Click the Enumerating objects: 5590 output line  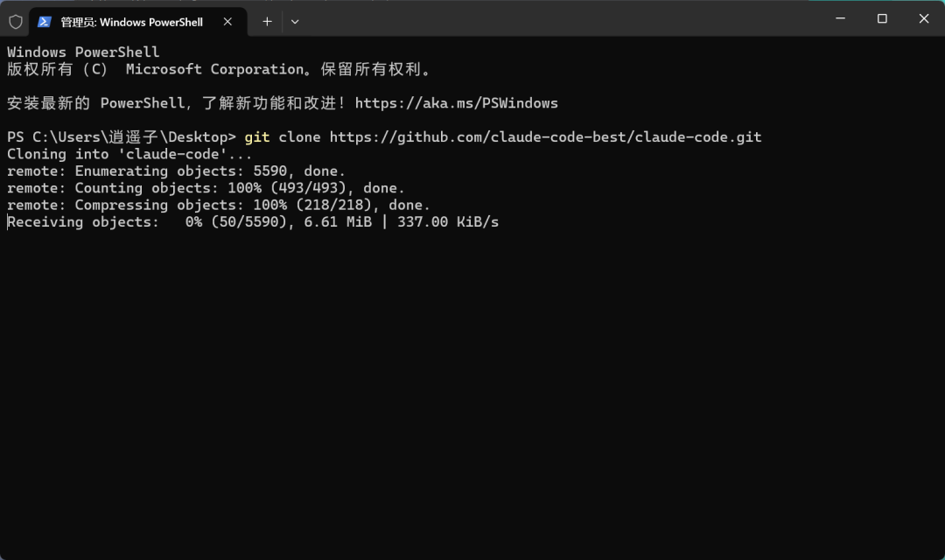click(x=176, y=171)
